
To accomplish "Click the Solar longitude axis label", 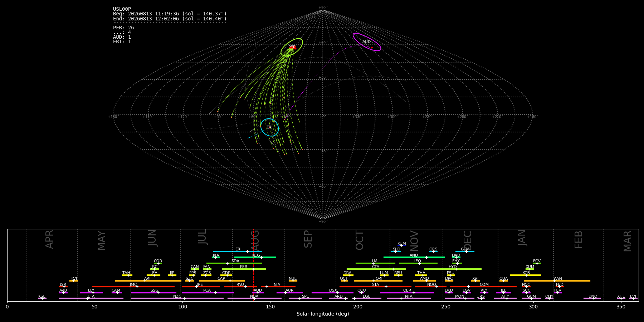I will click(x=323, y=314).
